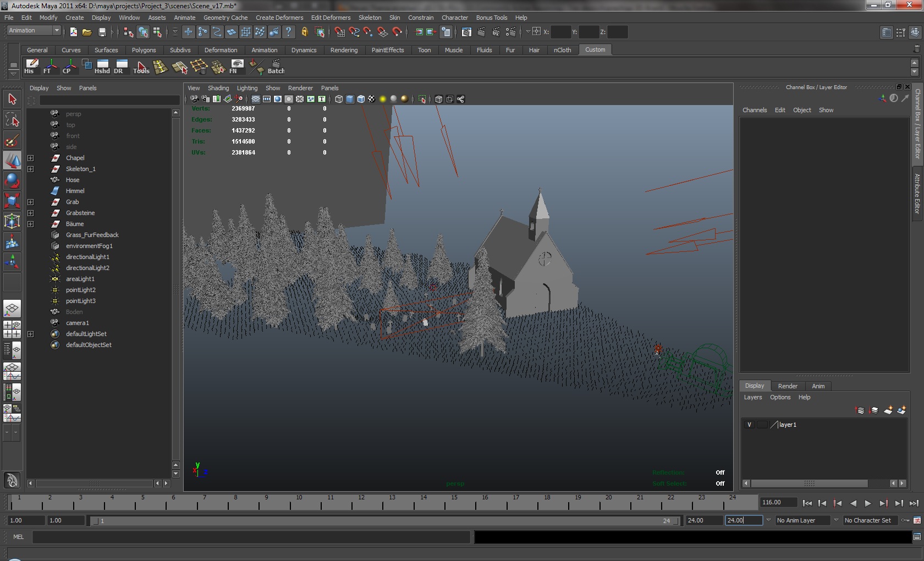Image resolution: width=924 pixels, height=561 pixels.
Task: Toggle Use All Lights yellow sphere icon
Action: click(x=383, y=99)
